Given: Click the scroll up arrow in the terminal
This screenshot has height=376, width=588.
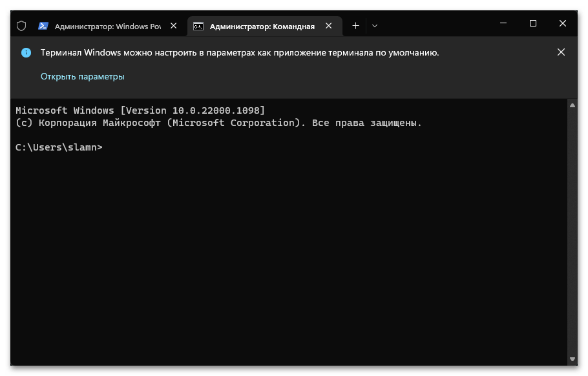Looking at the screenshot, I should coord(572,105).
